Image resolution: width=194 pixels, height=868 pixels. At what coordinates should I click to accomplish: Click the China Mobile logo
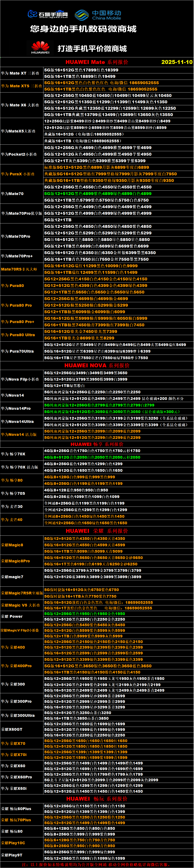pos(98,15)
